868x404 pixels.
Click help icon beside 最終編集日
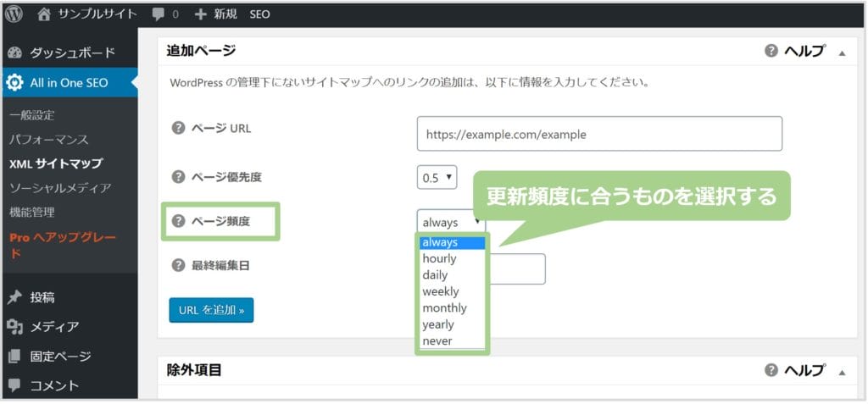coord(178,266)
